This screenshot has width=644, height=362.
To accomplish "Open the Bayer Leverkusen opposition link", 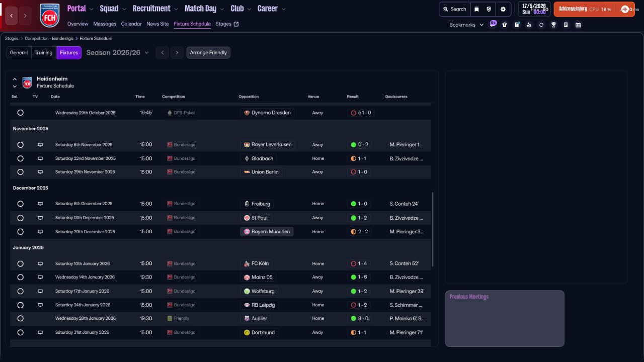I will coord(268,145).
